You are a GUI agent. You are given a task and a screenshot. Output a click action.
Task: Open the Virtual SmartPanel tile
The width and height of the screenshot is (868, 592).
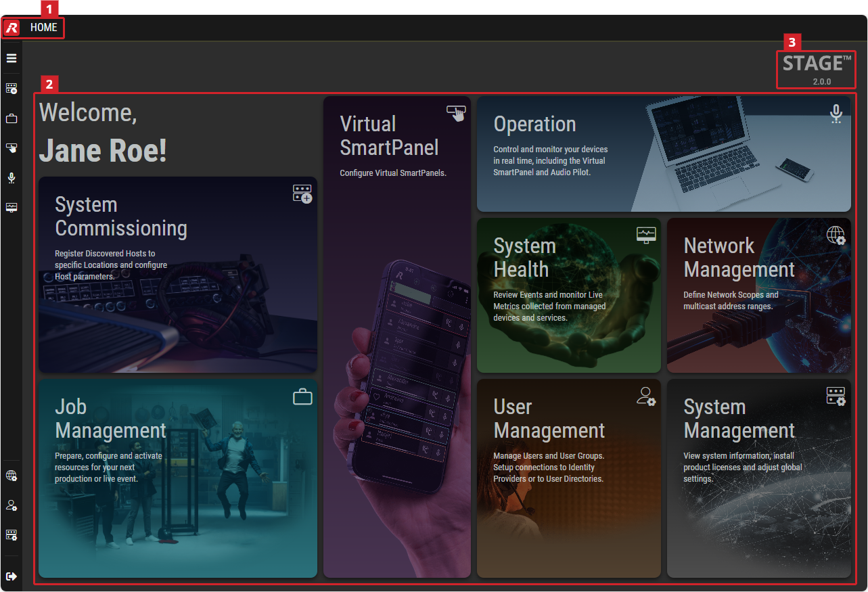tap(397, 337)
